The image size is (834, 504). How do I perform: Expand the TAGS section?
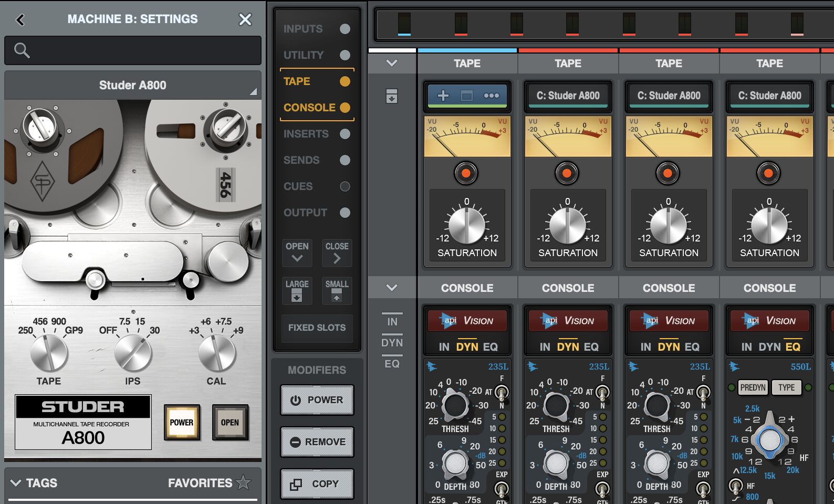[x=34, y=483]
